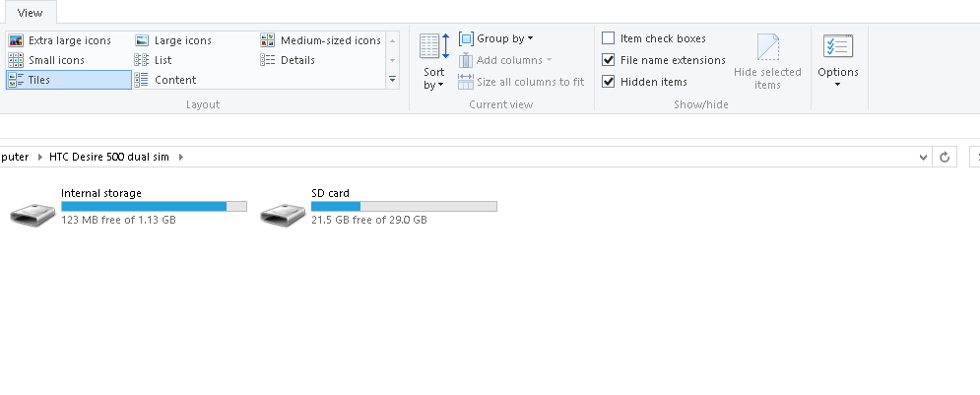Click the greyed Add columns button

pyautogui.click(x=505, y=61)
